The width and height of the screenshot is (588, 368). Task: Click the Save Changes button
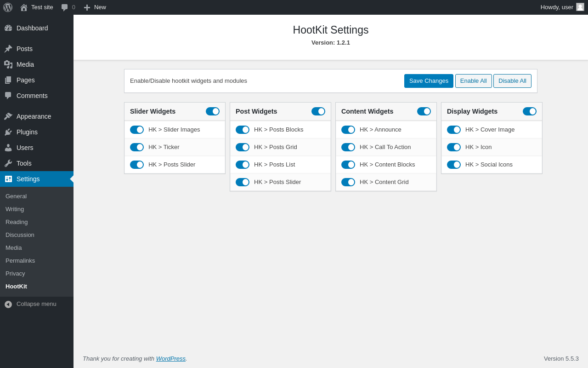(x=429, y=81)
